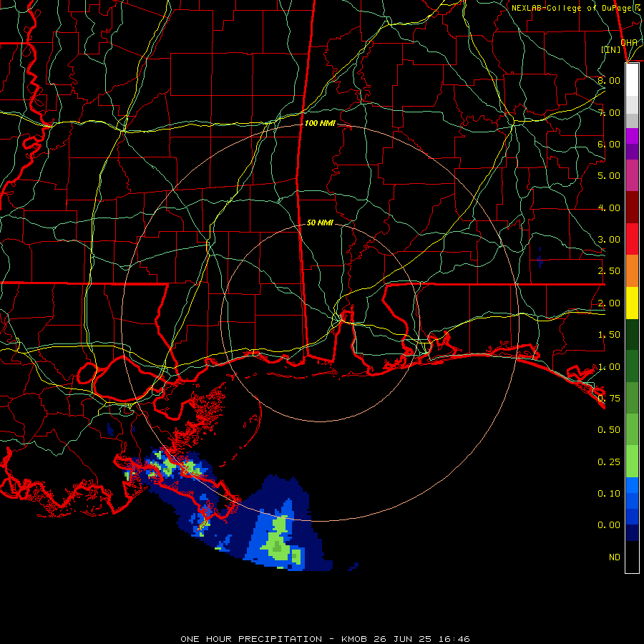The width and height of the screenshot is (644, 644).
Task: Click the ONE HOUR PRECIPITATION caption
Action: point(251,639)
